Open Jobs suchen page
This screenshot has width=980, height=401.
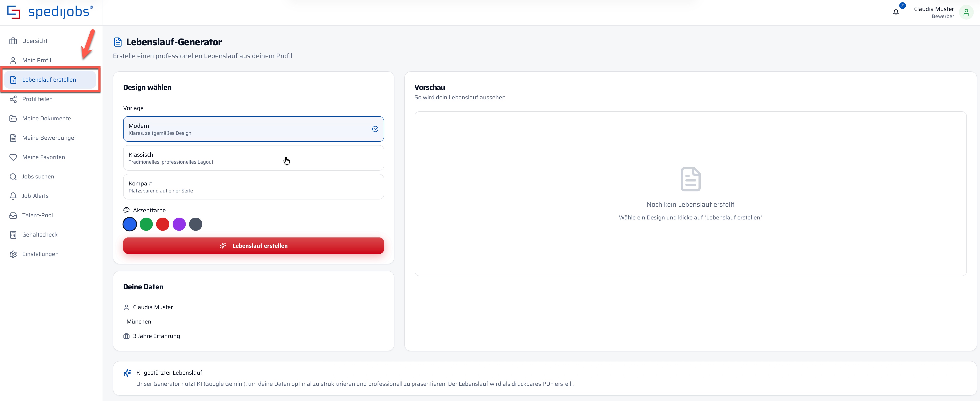pos(50,177)
